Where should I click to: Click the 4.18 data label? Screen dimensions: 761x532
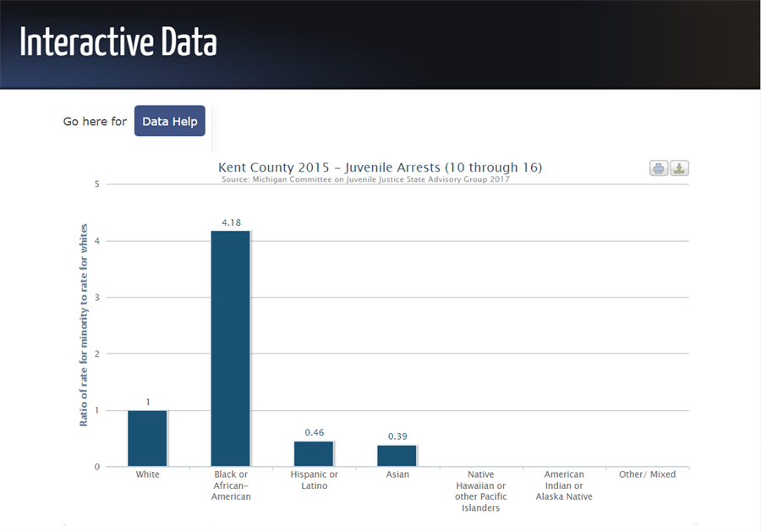231,222
